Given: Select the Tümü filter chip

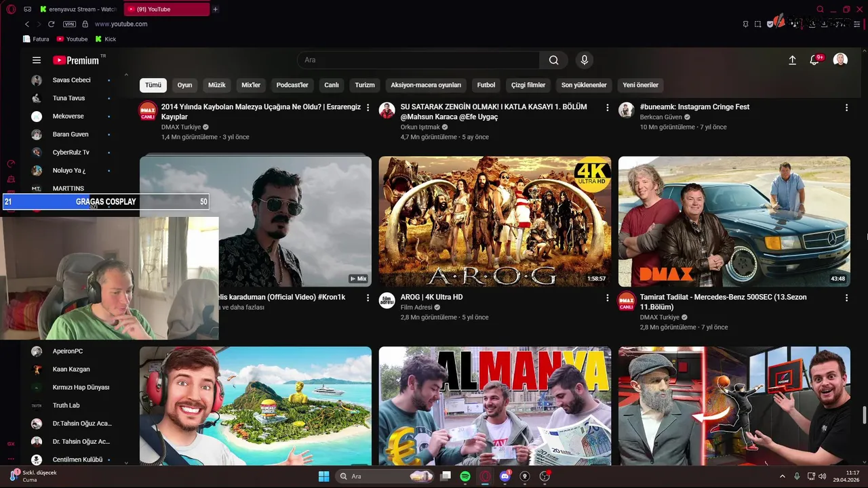Looking at the screenshot, I should [153, 85].
